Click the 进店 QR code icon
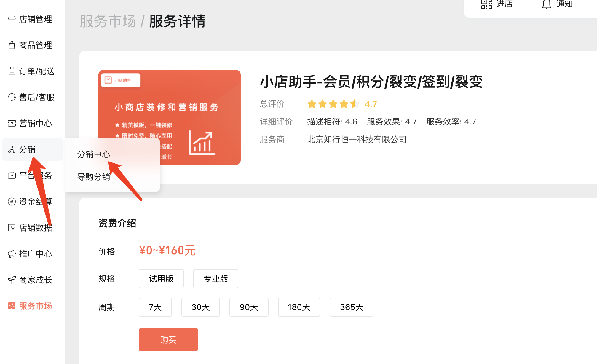The height and width of the screenshot is (364, 597). (486, 4)
